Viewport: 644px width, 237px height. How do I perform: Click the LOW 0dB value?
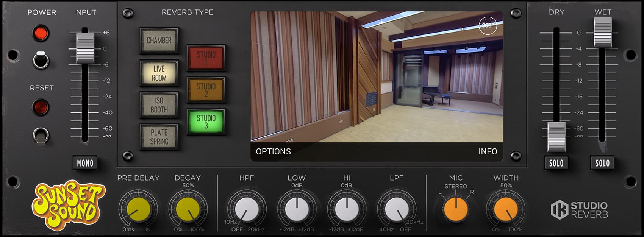coord(297,186)
